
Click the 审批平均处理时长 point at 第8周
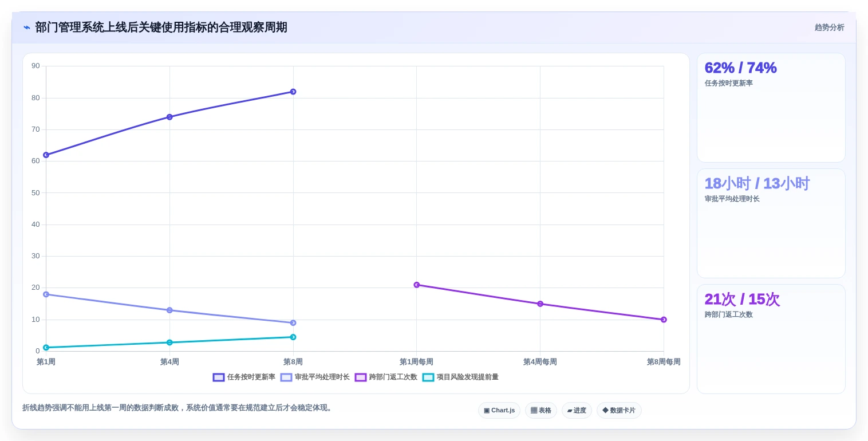pyautogui.click(x=293, y=323)
